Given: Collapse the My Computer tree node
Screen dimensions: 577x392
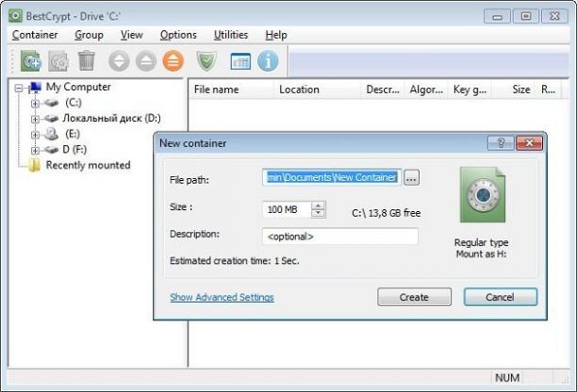Looking at the screenshot, I should click(19, 89).
